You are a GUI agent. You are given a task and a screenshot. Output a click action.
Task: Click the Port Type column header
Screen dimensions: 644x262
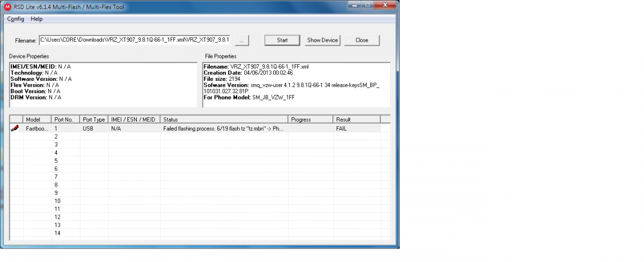[x=94, y=119]
